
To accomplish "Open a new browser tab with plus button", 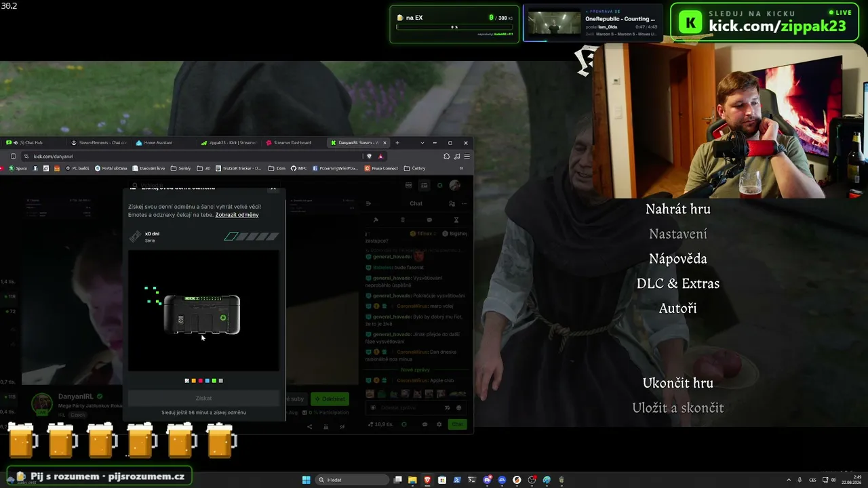I will (x=397, y=143).
